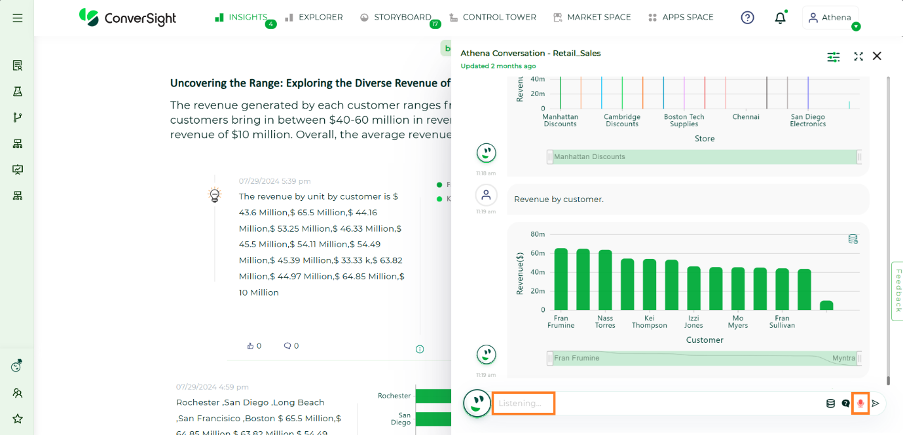
Task: Expand the Athena conversation to fullscreen
Action: click(858, 57)
